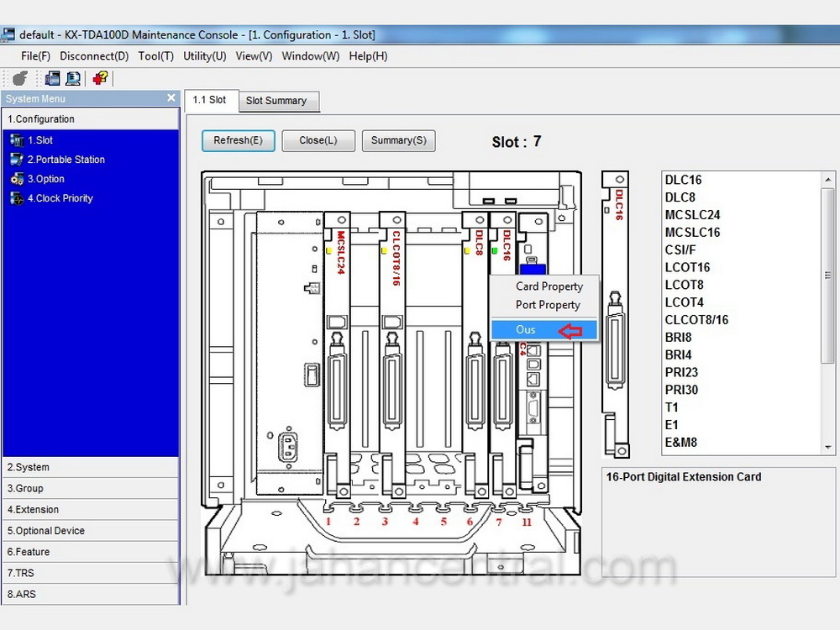Select PRI30 in the card list

(x=681, y=390)
